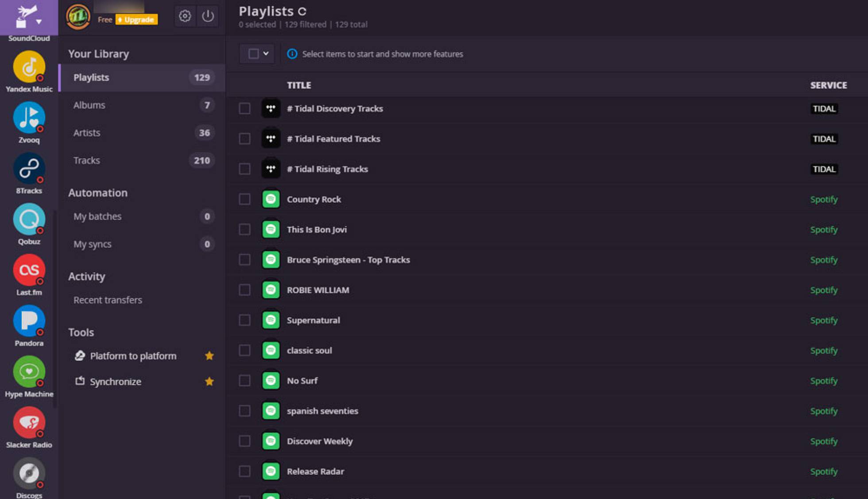The image size is (868, 499).
Task: Open the settings gear
Action: [x=185, y=16]
